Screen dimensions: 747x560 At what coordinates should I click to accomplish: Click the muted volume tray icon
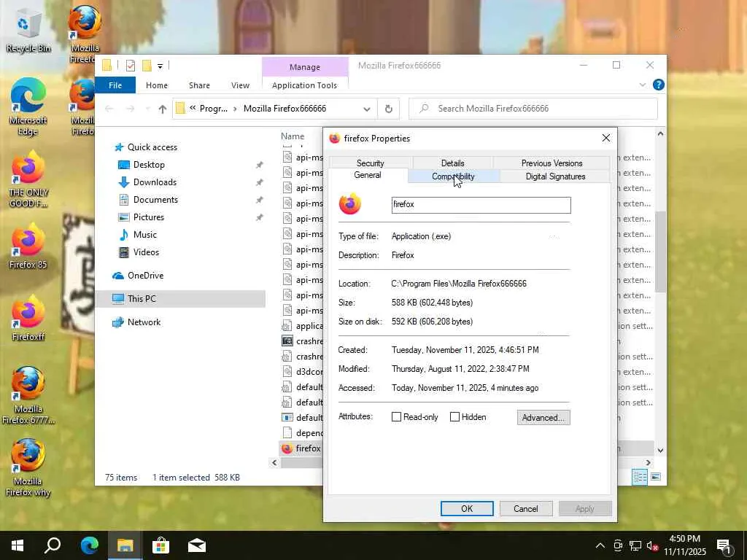coord(652,545)
